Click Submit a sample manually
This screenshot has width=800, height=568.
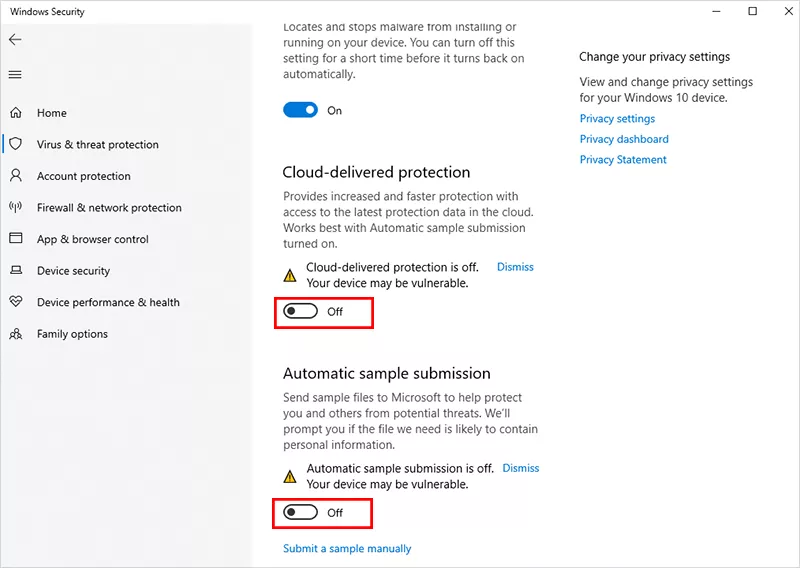(x=347, y=549)
